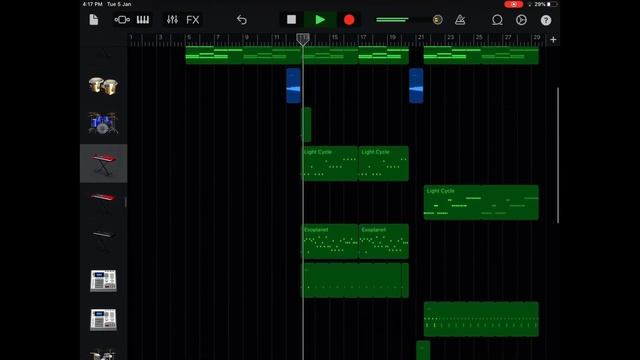Select the dark synthesizer keyboard track
Image resolution: width=640 pixels, height=360 pixels.
click(103, 239)
